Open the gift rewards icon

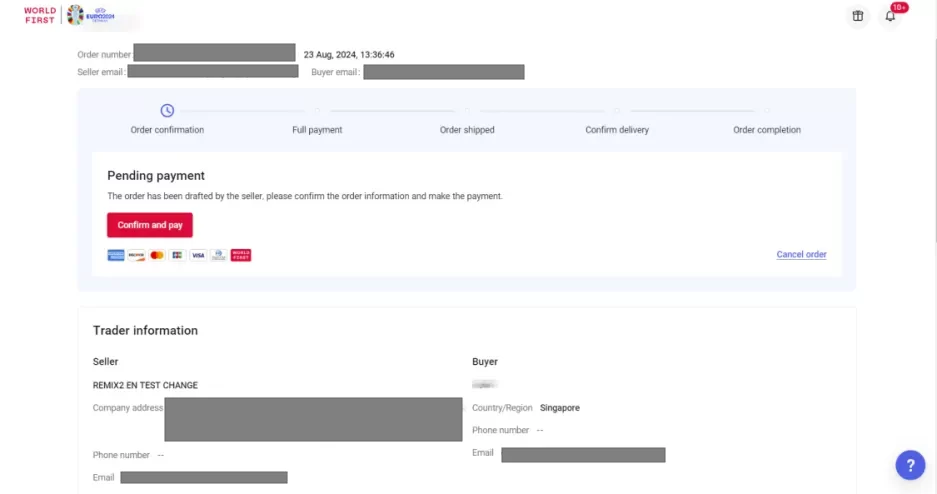857,16
